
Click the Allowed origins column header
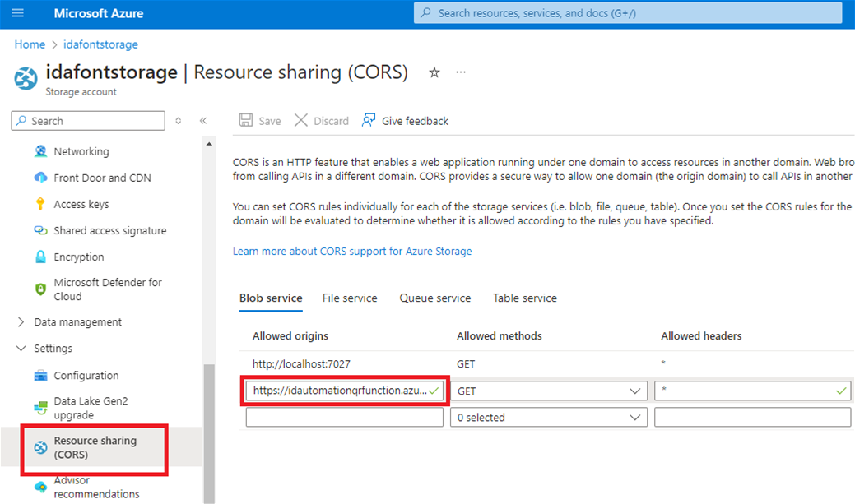click(290, 335)
